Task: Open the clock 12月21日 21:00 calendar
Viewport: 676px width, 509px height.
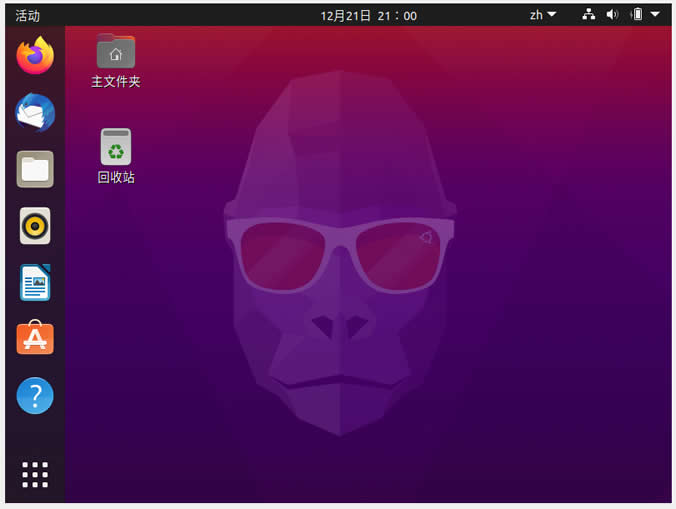Action: (x=369, y=16)
